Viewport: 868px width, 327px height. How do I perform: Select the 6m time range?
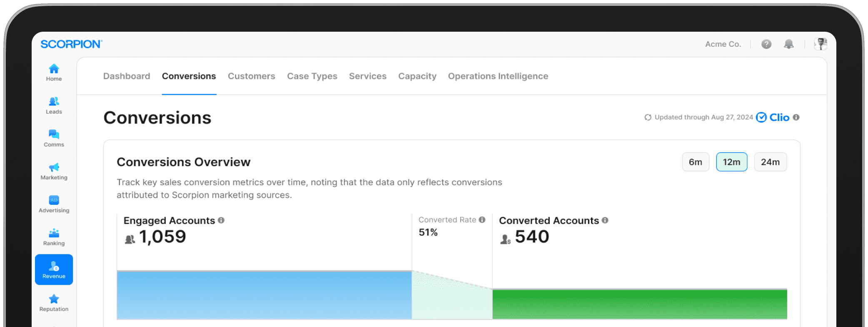click(x=695, y=162)
